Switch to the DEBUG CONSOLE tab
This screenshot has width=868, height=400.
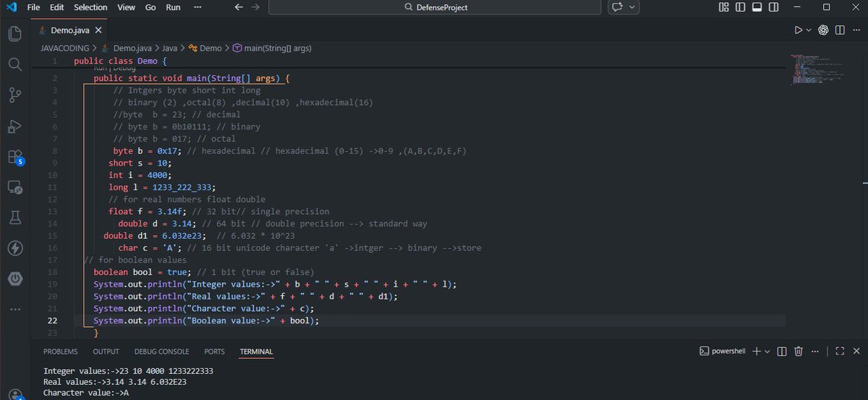click(x=161, y=352)
